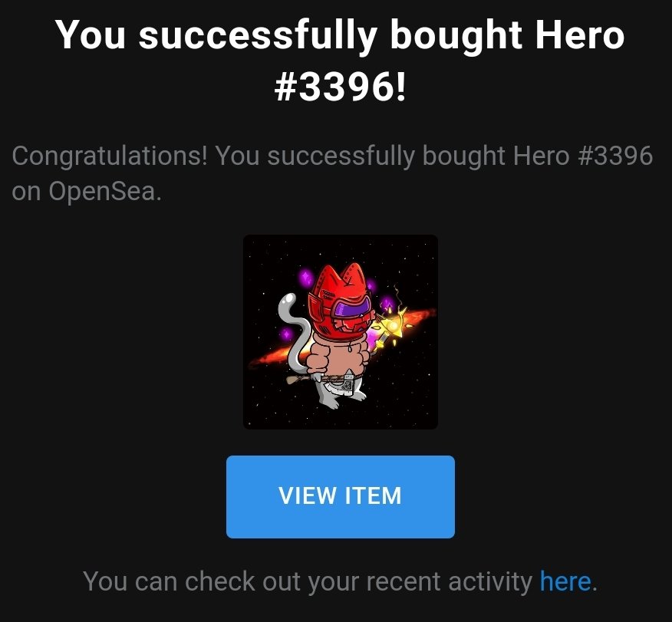The height and width of the screenshot is (622, 672).
Task: Select the "#3396!" line of heading
Action: click(341, 87)
